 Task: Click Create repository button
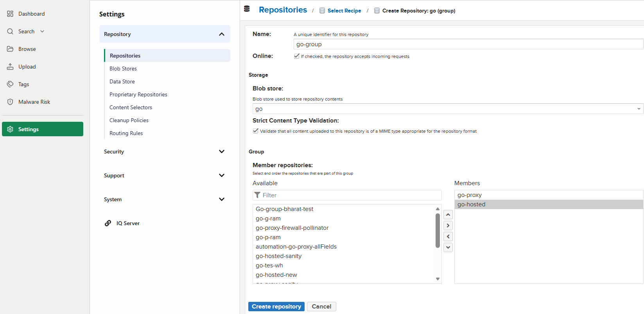pos(276,307)
